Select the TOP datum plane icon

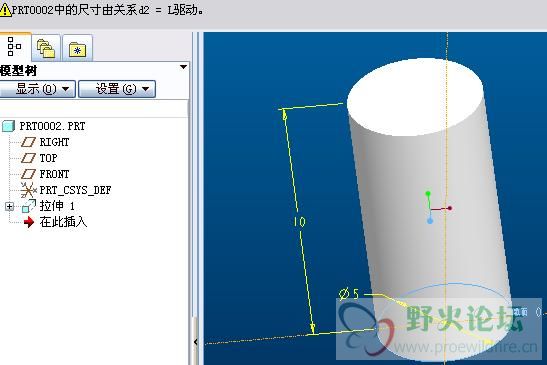(x=28, y=158)
